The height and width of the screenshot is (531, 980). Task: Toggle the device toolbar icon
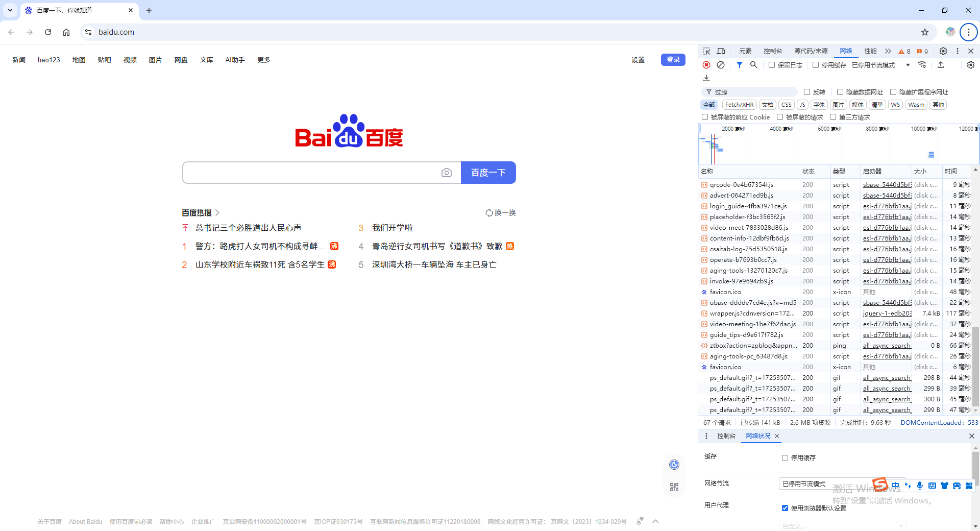point(721,51)
